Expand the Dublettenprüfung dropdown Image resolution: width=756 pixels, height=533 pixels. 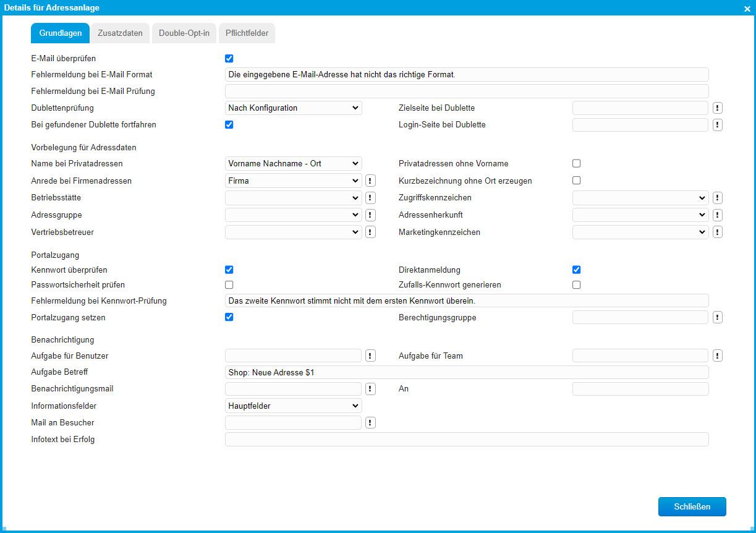coord(293,108)
